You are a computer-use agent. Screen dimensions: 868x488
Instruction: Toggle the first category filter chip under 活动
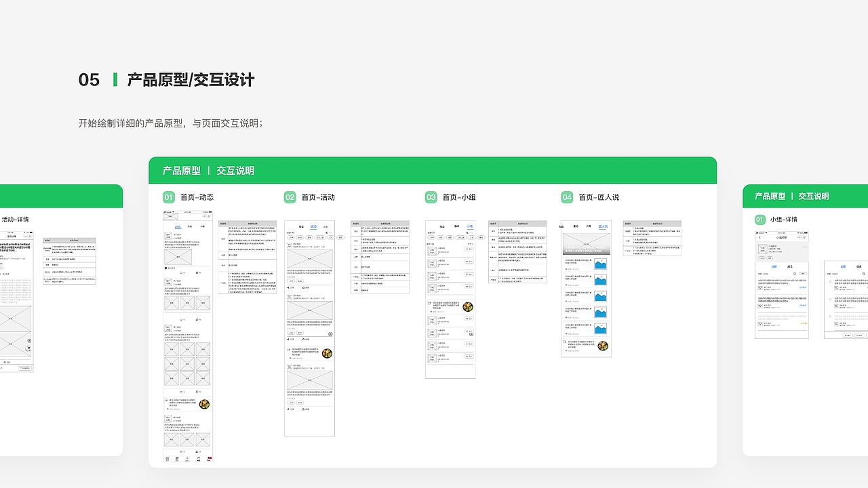tap(290, 238)
